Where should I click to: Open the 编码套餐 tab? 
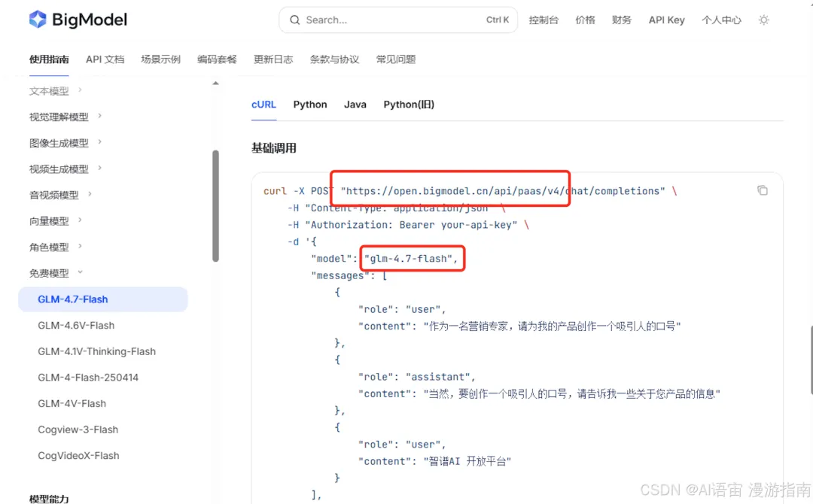pyautogui.click(x=217, y=59)
